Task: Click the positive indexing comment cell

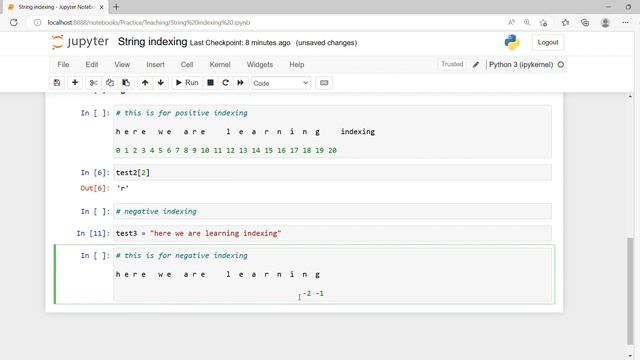Action: pyautogui.click(x=332, y=131)
